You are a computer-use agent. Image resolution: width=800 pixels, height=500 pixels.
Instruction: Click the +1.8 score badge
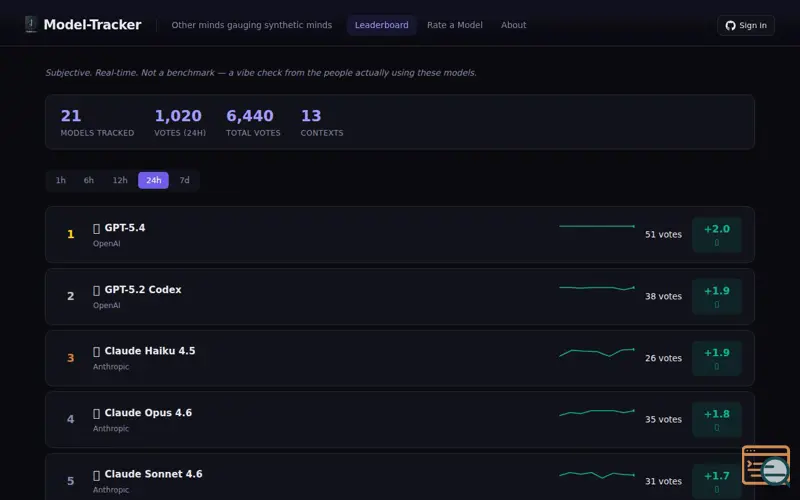tap(717, 419)
